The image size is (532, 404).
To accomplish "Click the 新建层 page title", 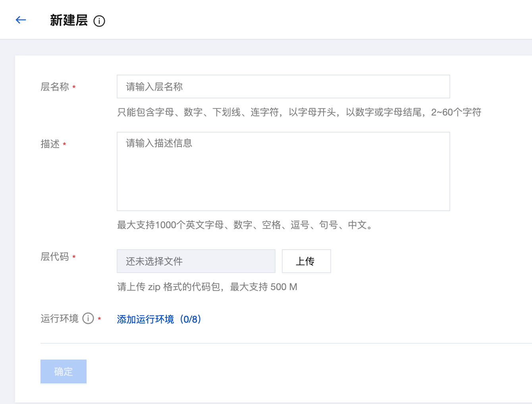I will tap(69, 20).
